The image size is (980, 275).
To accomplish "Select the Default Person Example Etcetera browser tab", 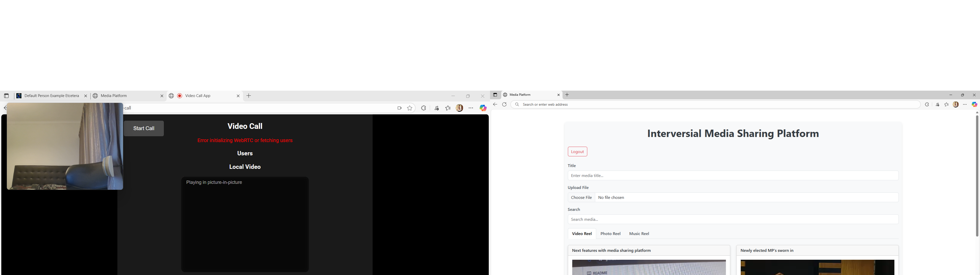I will (x=51, y=96).
